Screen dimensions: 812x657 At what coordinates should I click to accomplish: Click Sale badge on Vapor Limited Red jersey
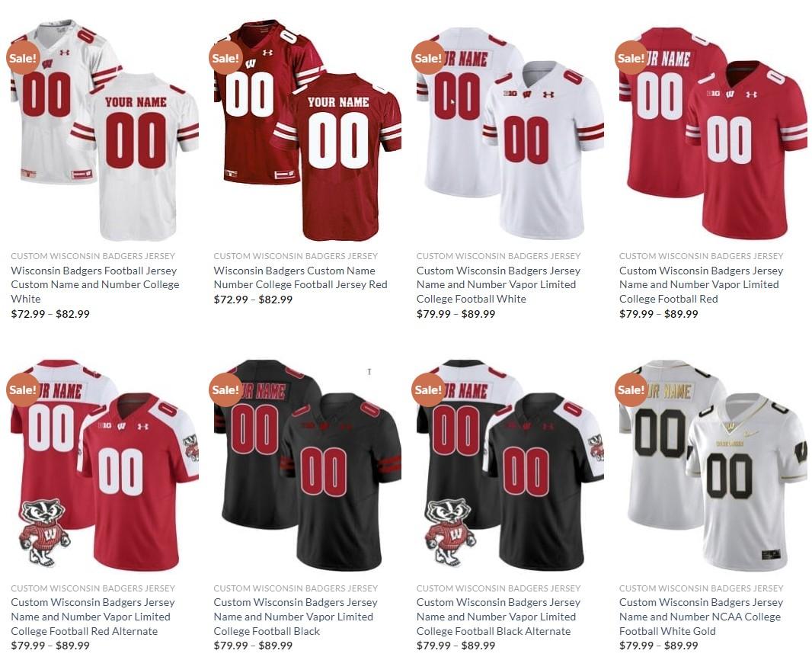631,57
